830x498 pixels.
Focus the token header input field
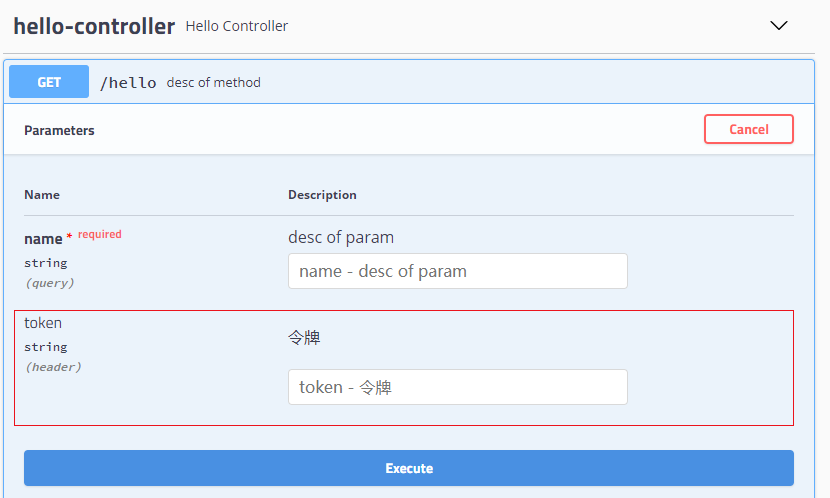point(457,387)
